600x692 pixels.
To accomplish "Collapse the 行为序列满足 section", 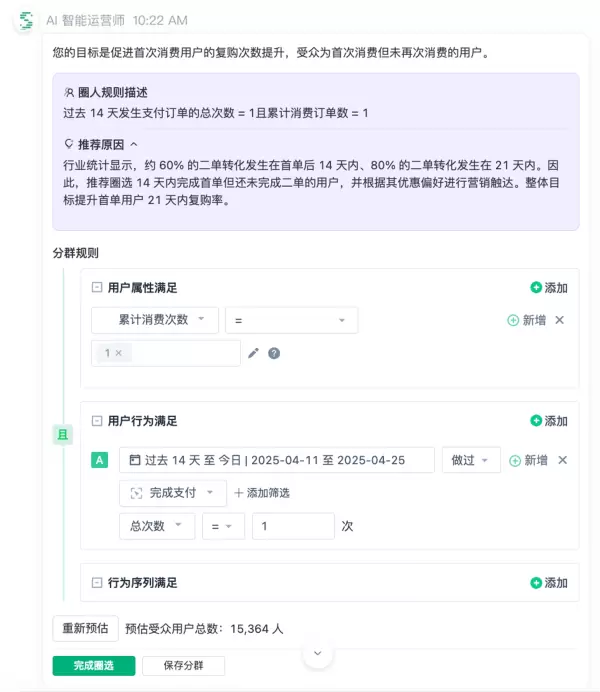I will coord(97,583).
